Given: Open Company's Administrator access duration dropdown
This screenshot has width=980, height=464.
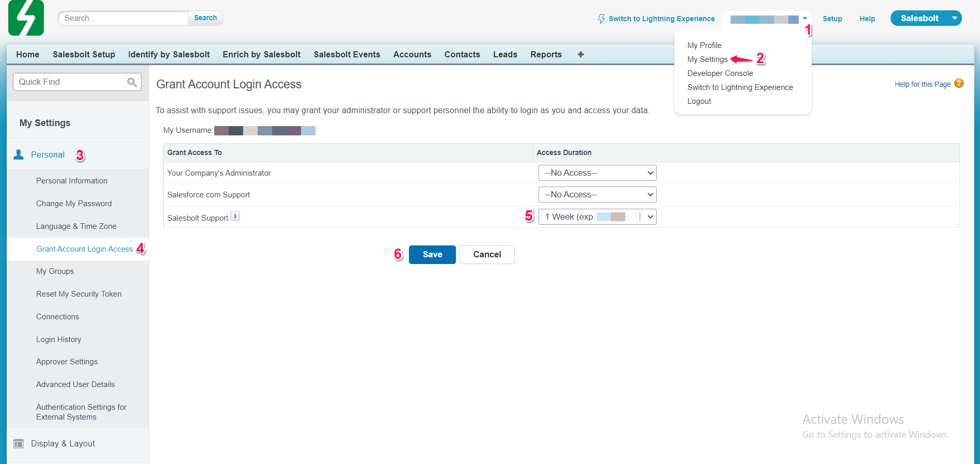Looking at the screenshot, I should tap(597, 173).
